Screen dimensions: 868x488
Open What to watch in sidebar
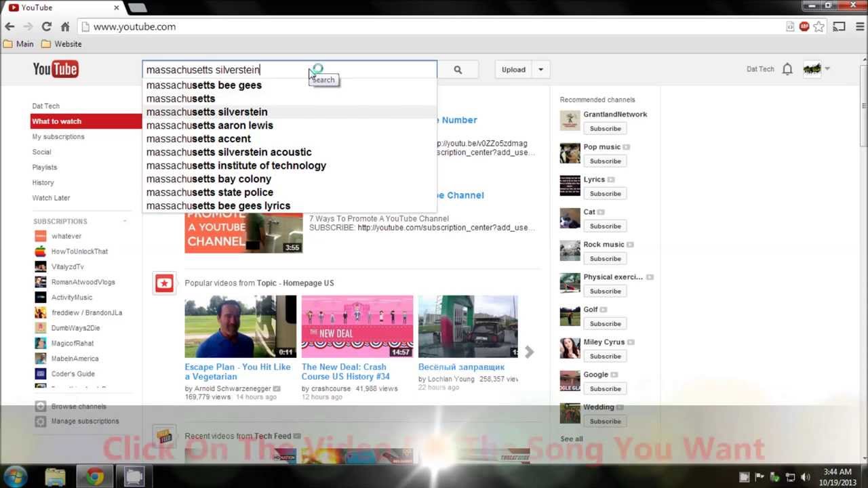[x=86, y=121]
